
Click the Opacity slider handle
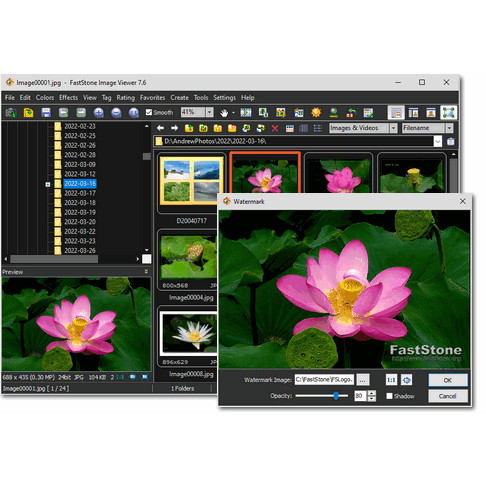tap(336, 396)
